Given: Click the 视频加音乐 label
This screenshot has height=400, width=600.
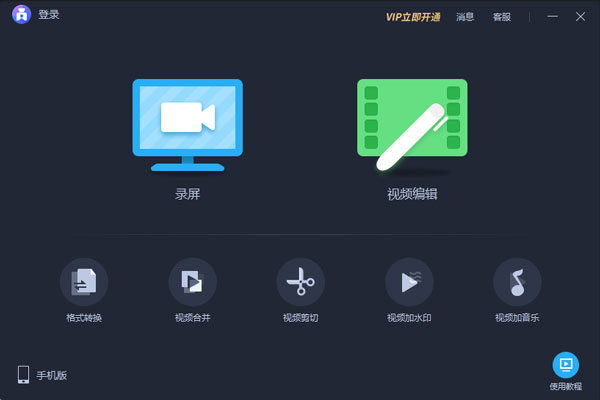Looking at the screenshot, I should click(x=517, y=318).
